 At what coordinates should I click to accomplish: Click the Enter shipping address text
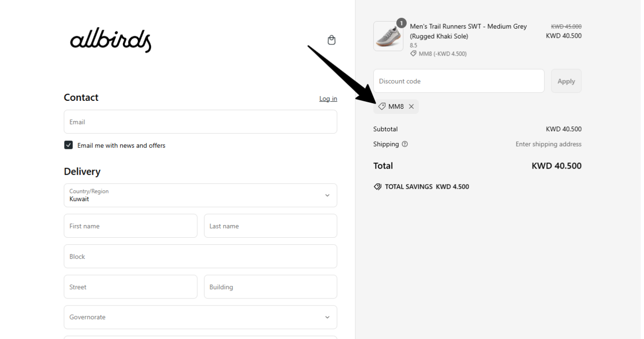[548, 144]
